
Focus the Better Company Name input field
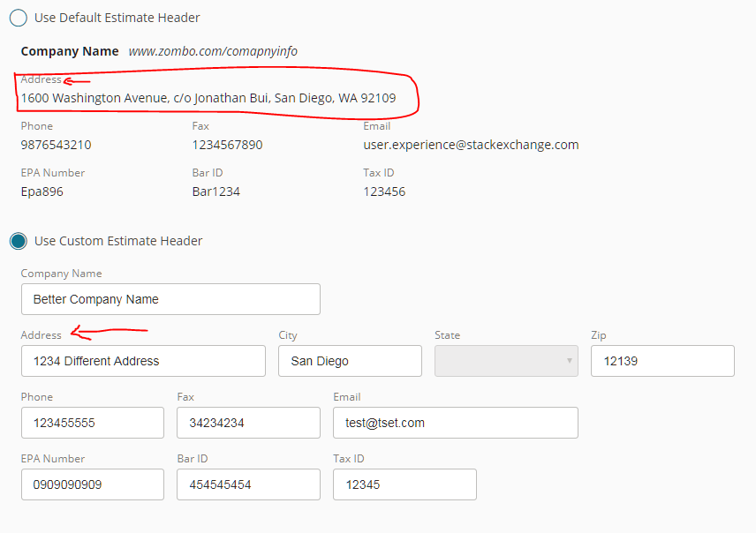tap(170, 299)
